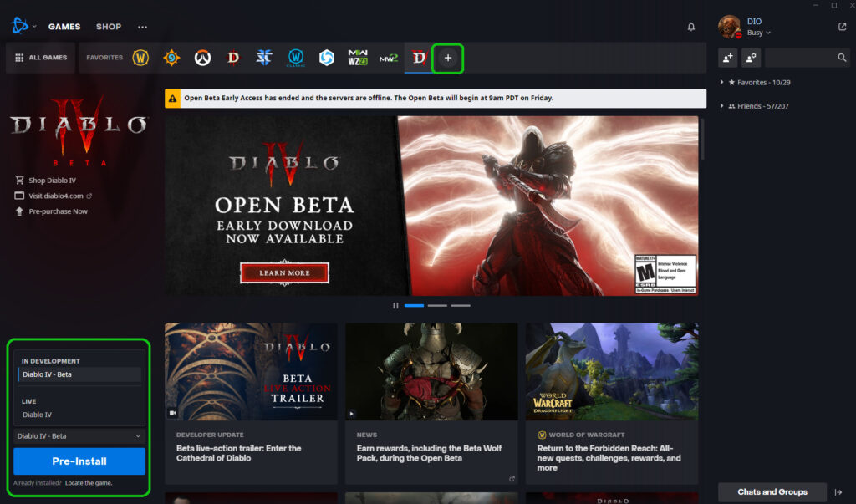The height and width of the screenshot is (504, 856).
Task: Open WoW Classic from the games bar
Action: 295,58
